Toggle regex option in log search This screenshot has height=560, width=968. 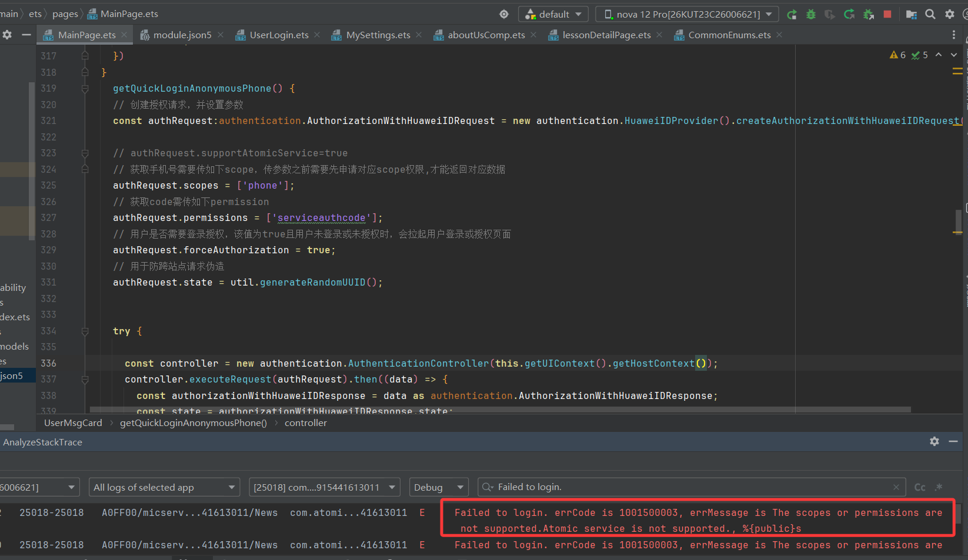coord(939,487)
